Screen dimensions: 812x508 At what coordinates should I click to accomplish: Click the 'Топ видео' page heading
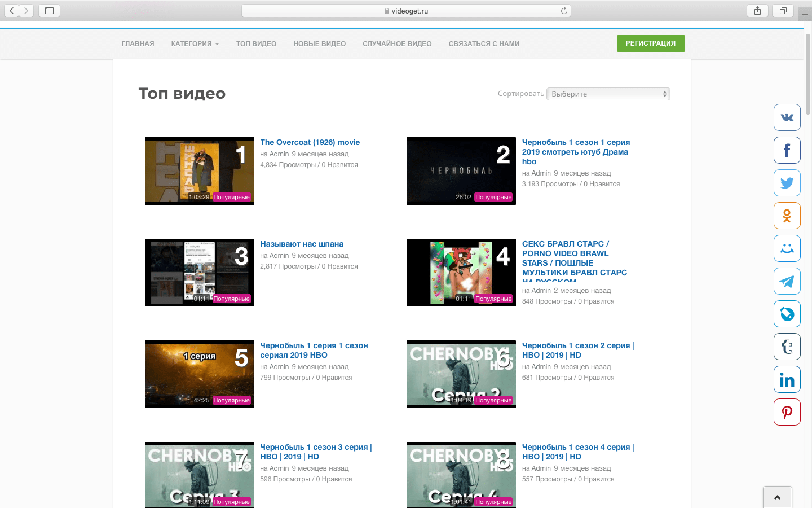click(x=182, y=94)
